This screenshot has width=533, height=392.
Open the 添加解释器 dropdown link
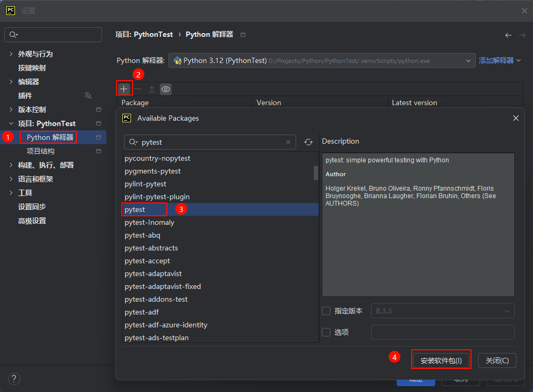pyautogui.click(x=500, y=60)
